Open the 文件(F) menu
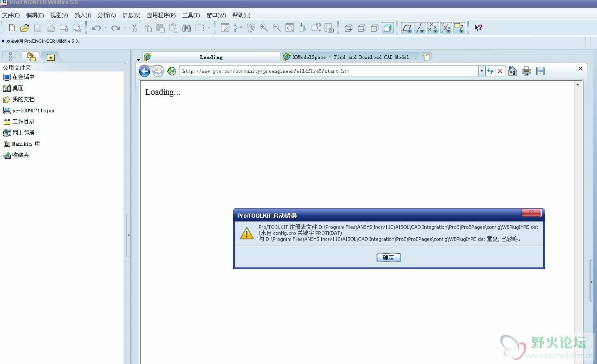The width and height of the screenshot is (597, 364). click(x=11, y=15)
